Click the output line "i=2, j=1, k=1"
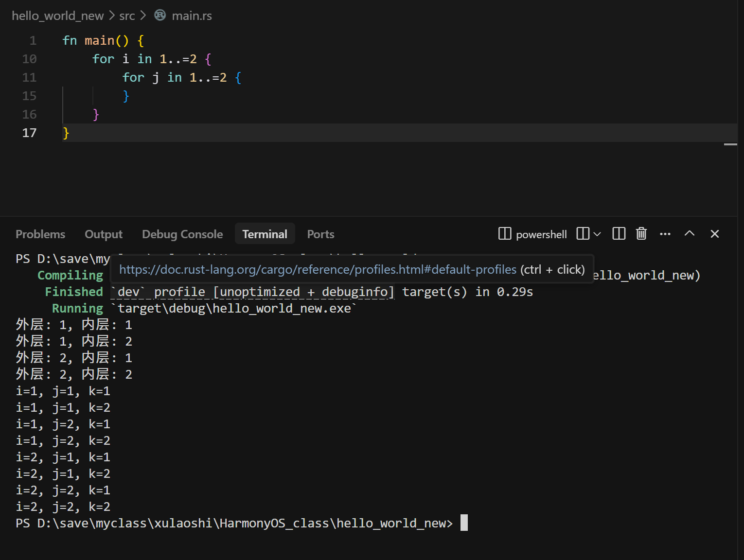 [63, 457]
